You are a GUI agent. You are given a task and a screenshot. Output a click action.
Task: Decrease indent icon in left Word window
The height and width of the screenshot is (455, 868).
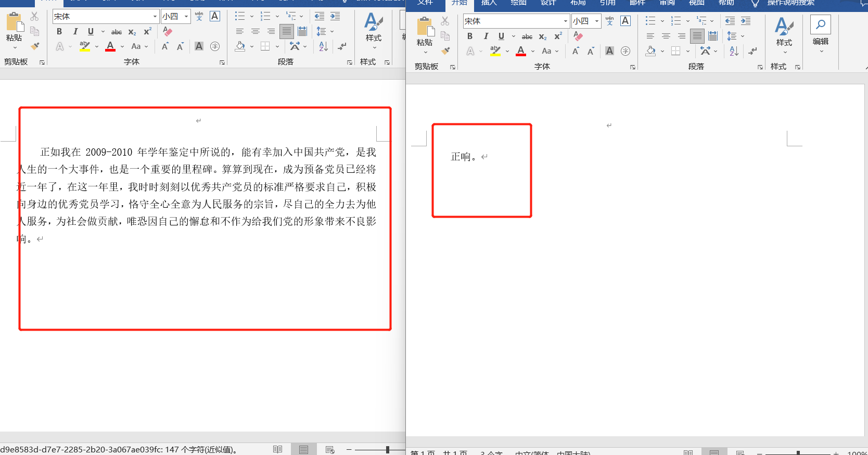pyautogui.click(x=320, y=16)
